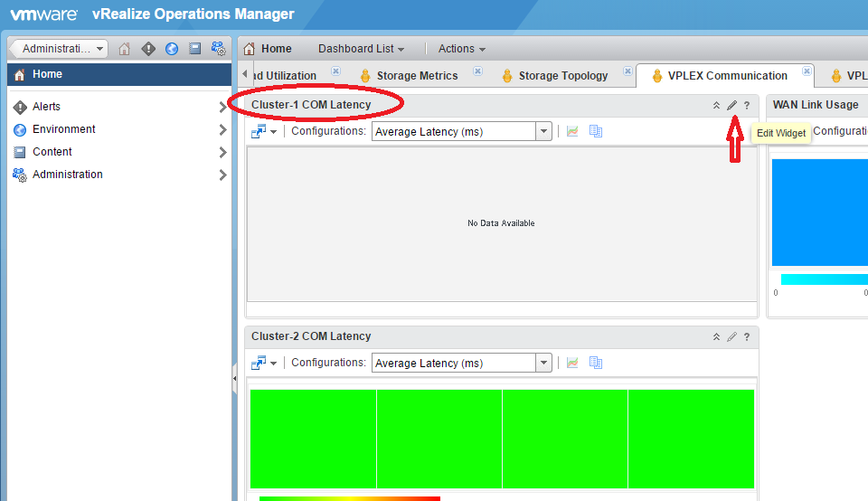The width and height of the screenshot is (868, 501).
Task: Click last green heatmap cell in Cluster-2
Action: coord(691,439)
